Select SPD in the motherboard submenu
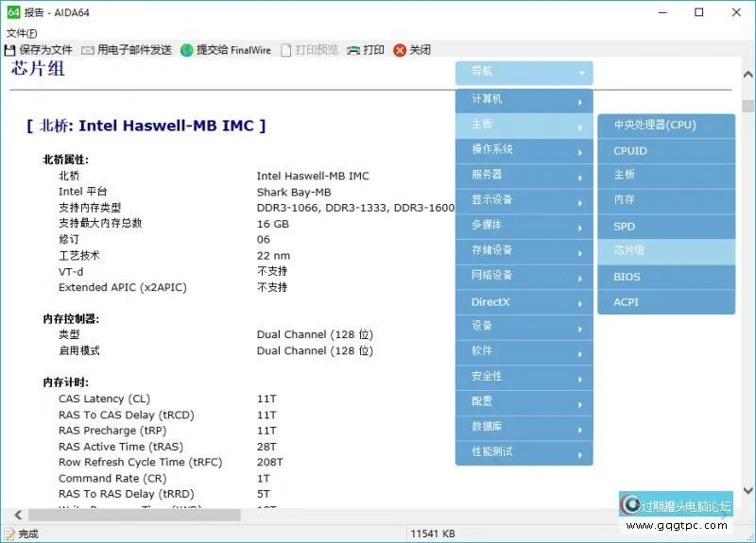 pos(665,227)
